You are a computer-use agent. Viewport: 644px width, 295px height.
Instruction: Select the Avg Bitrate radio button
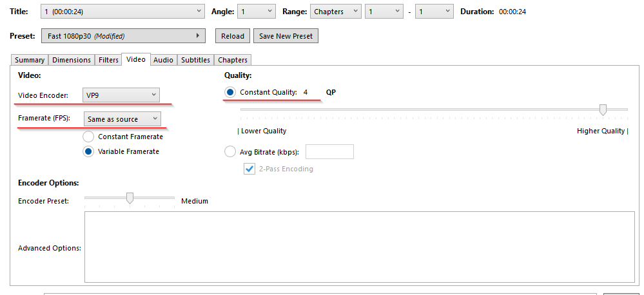[x=230, y=152]
